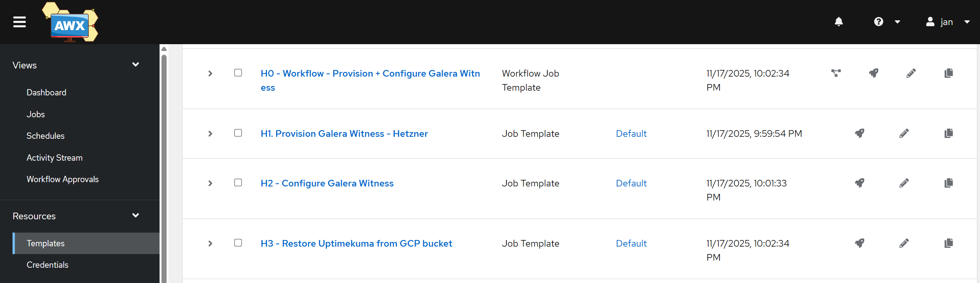Tick the H3 Restore Uptimekuma checkbox
Image resolution: width=980 pixels, height=283 pixels.
click(x=238, y=243)
